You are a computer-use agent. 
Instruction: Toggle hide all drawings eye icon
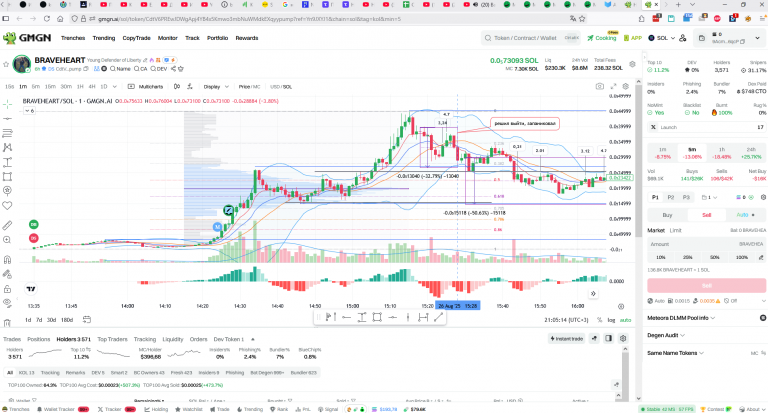(7, 303)
